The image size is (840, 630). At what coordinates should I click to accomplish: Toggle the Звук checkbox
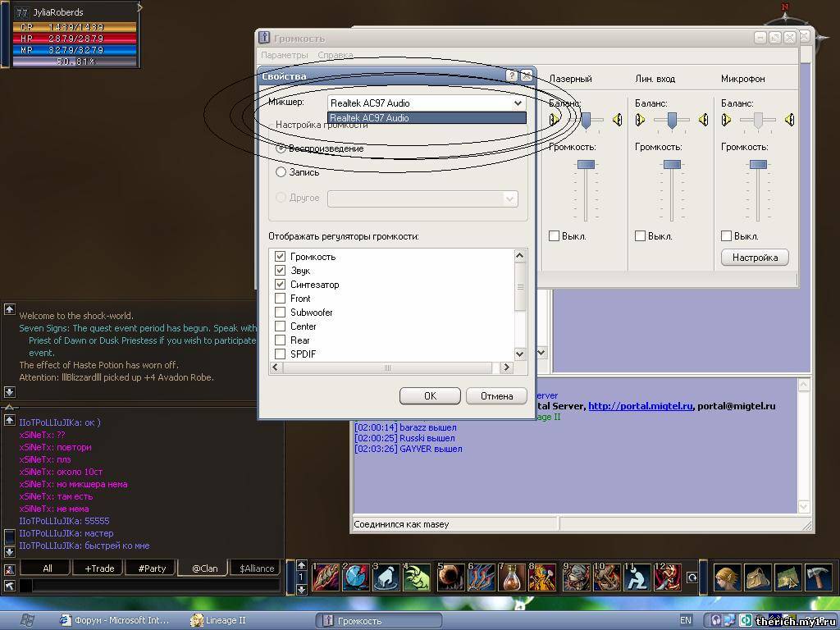coord(280,270)
